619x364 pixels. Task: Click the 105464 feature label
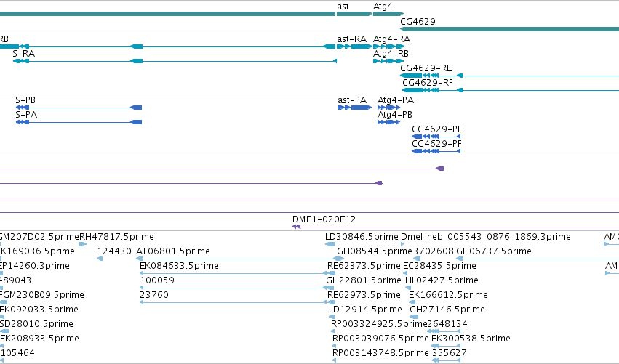[17, 353]
